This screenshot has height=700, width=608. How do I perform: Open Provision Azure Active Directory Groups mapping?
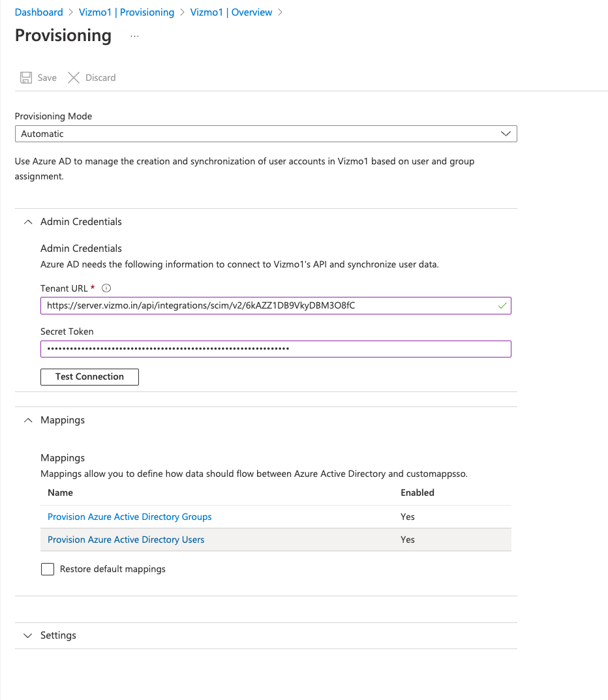pos(129,516)
